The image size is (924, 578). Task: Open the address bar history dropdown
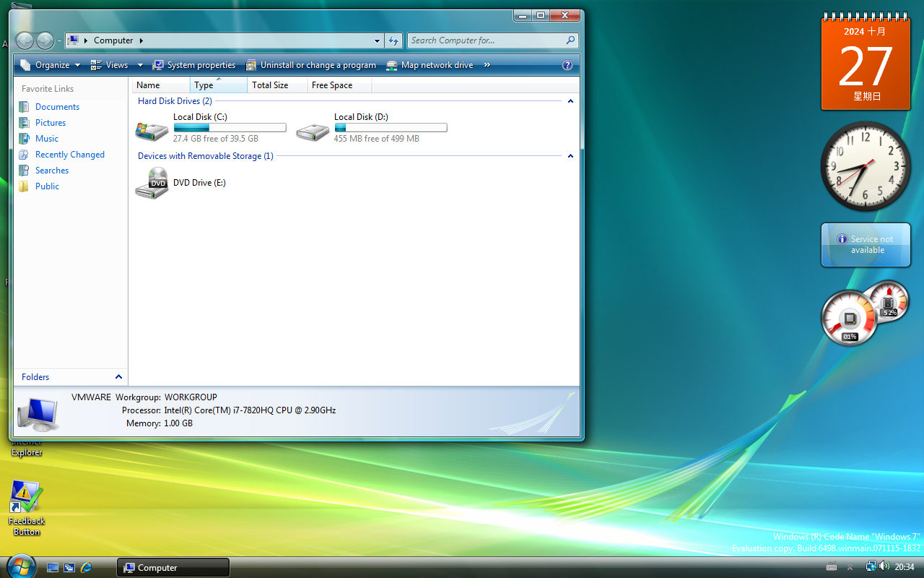coord(377,40)
